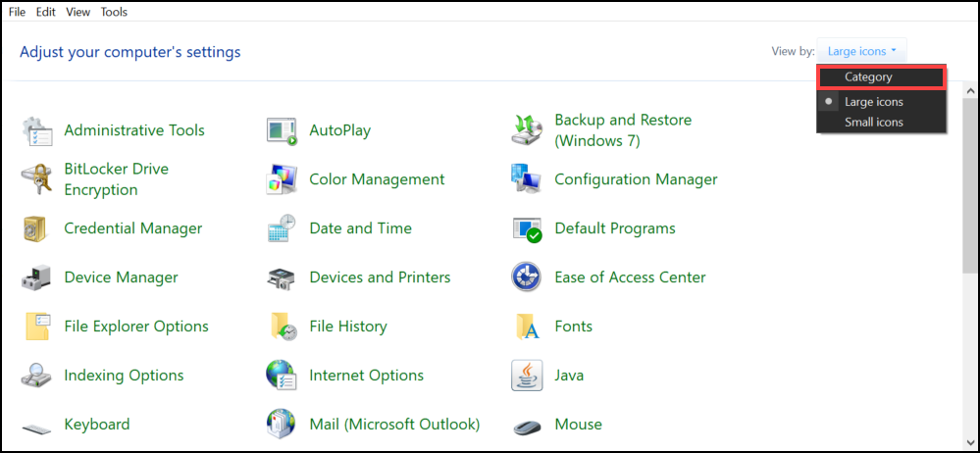
Task: Open the Ease of Access Center icon
Action: [527, 277]
